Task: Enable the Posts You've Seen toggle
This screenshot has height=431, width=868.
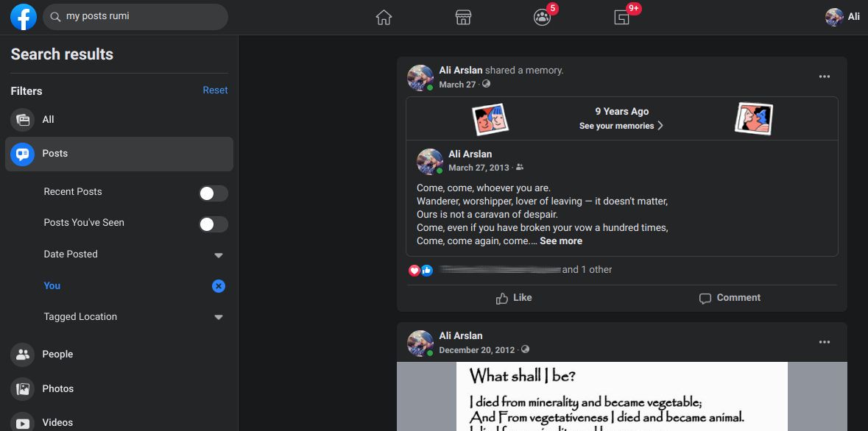Action: click(x=214, y=222)
